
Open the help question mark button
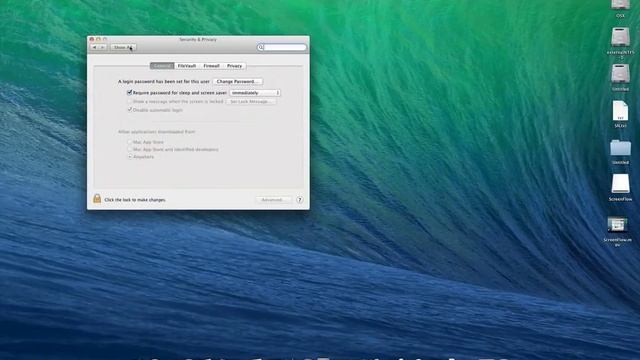tap(300, 200)
